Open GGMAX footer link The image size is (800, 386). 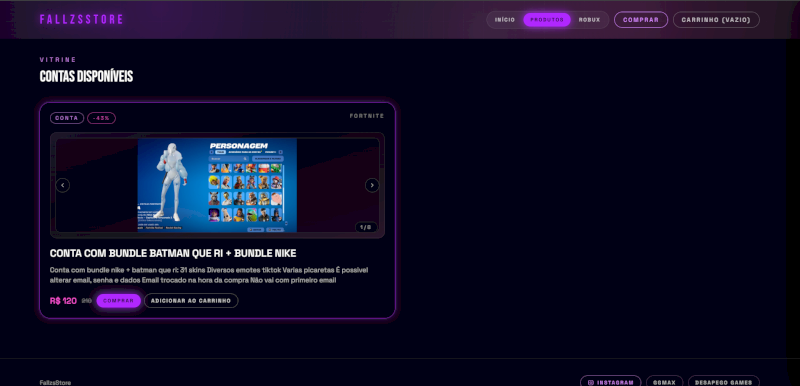[664, 382]
